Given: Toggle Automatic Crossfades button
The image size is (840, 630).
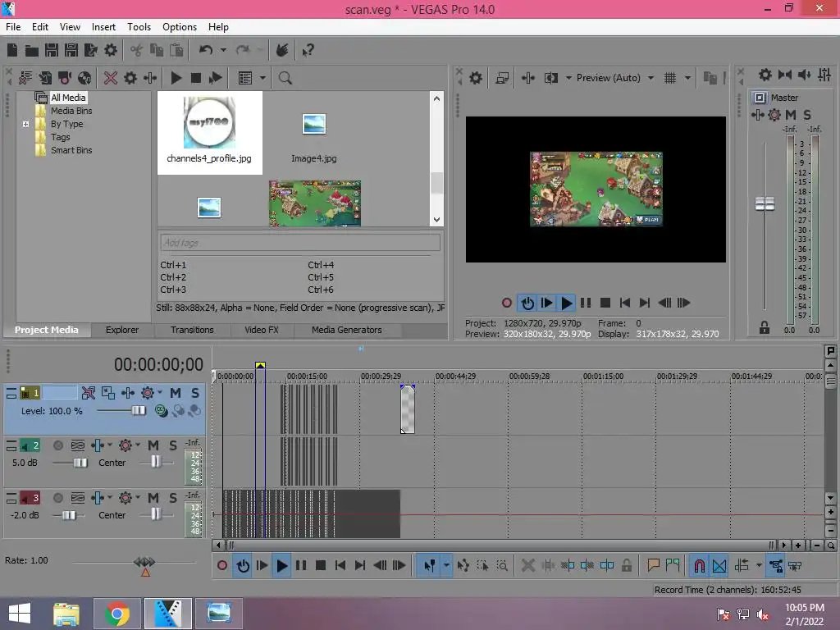Looking at the screenshot, I should point(719,566).
